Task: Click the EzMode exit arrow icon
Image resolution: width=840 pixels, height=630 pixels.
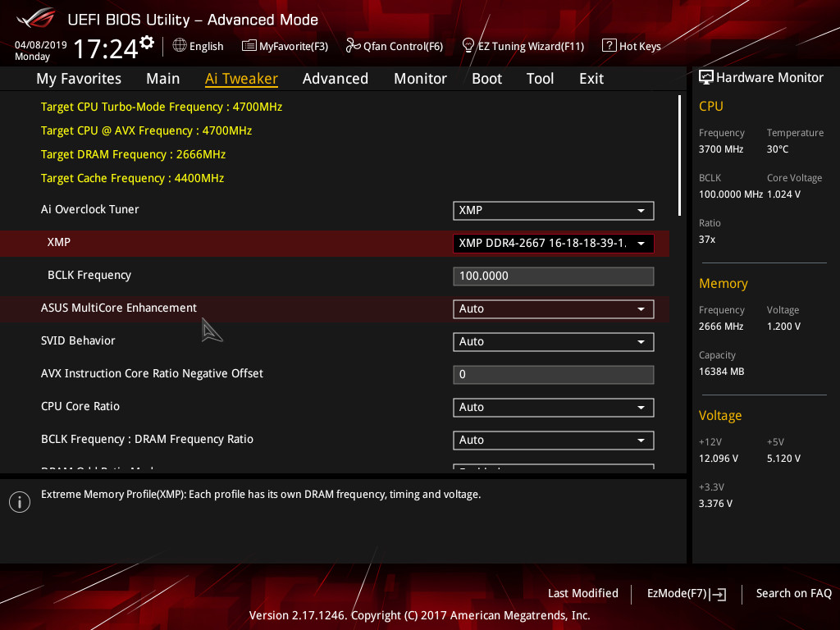Action: [718, 594]
